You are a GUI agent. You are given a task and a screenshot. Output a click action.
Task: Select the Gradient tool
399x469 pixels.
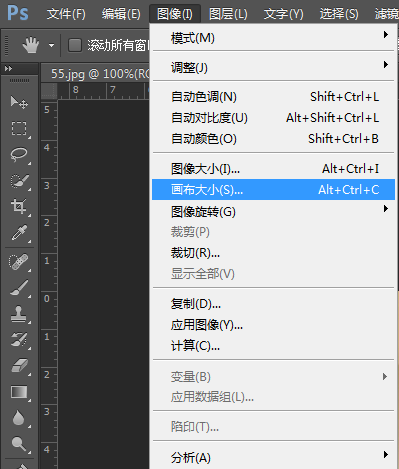(19, 392)
